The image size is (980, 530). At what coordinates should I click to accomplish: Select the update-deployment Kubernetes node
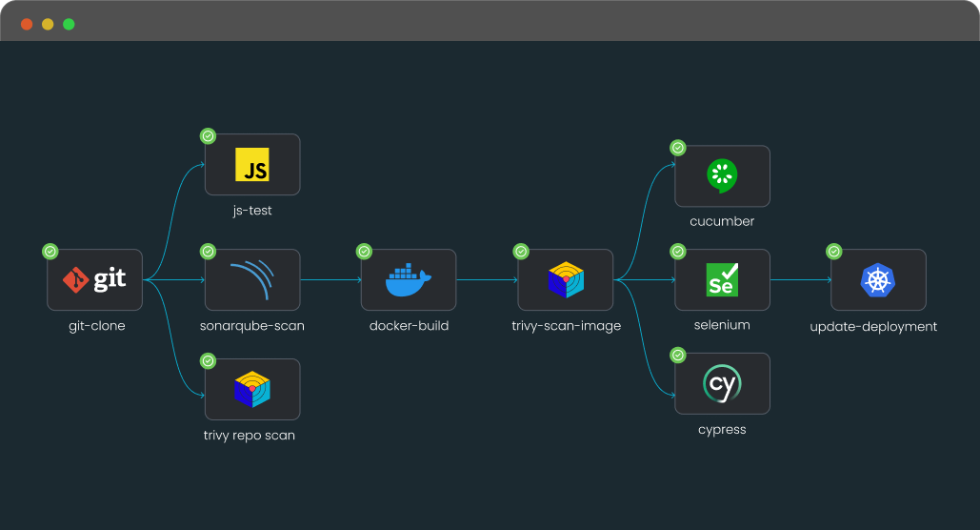[878, 280]
